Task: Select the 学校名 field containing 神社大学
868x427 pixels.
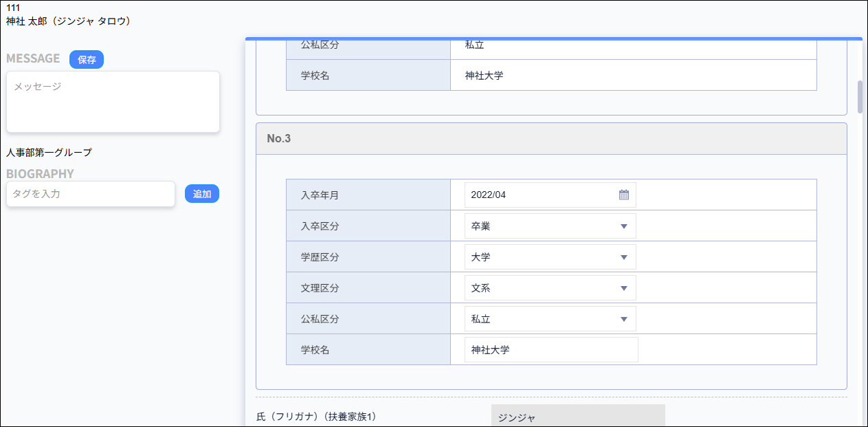Action: 550,349
